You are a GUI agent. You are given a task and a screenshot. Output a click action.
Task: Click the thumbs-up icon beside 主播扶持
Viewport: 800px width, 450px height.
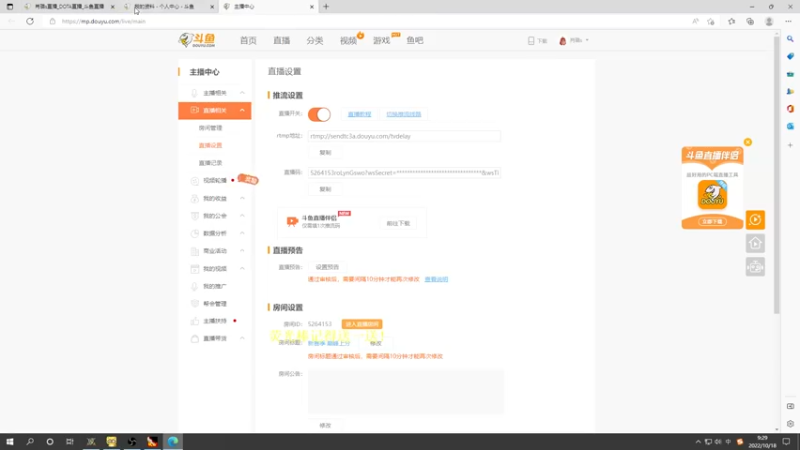click(194, 321)
